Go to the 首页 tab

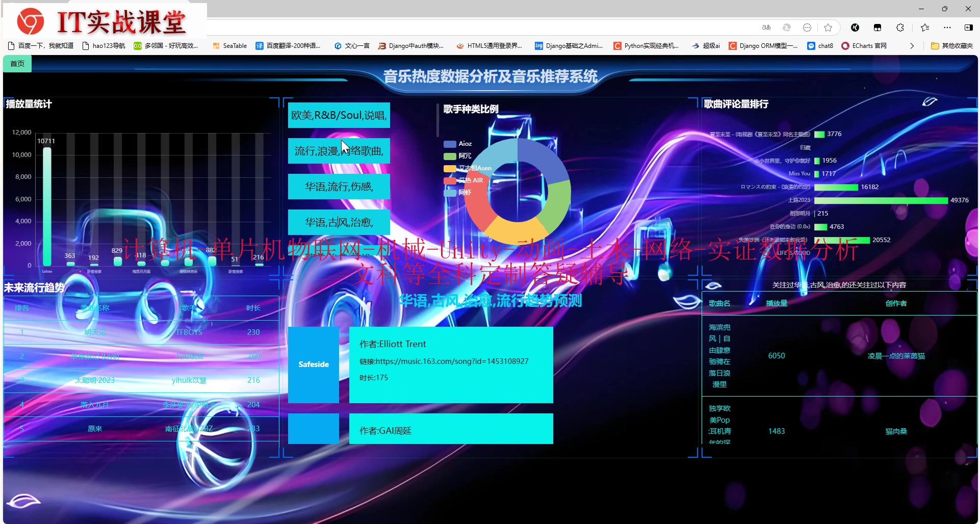coord(17,64)
